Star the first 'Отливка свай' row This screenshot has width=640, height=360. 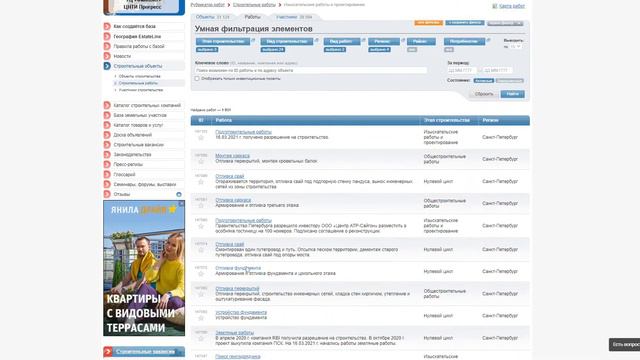point(201,182)
